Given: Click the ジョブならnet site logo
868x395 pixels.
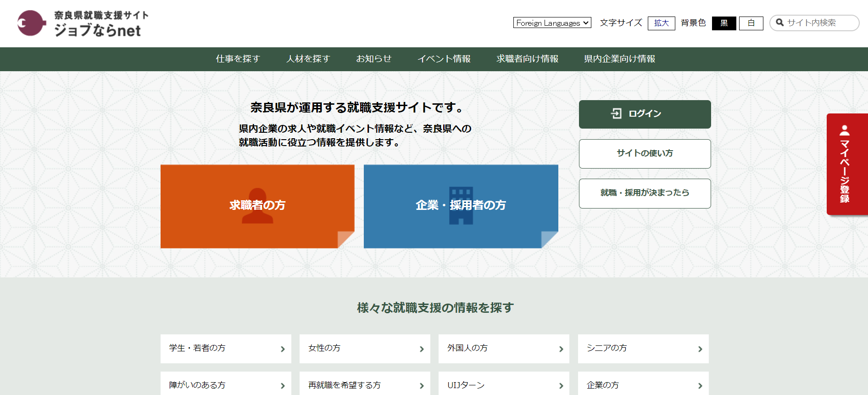Looking at the screenshot, I should pyautogui.click(x=83, y=23).
